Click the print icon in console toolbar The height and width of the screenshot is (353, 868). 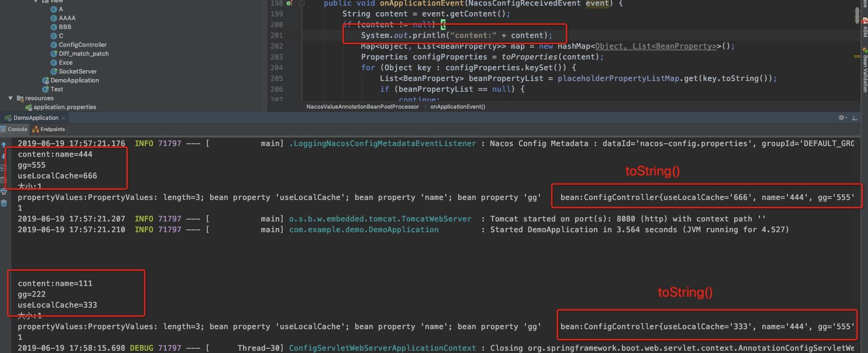(x=4, y=191)
